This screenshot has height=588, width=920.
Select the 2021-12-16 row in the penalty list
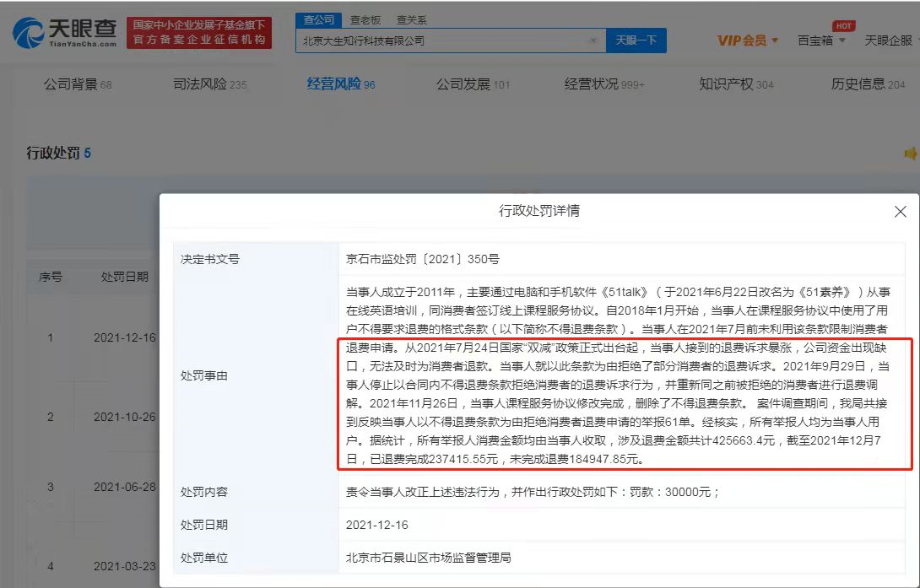[x=94, y=337]
